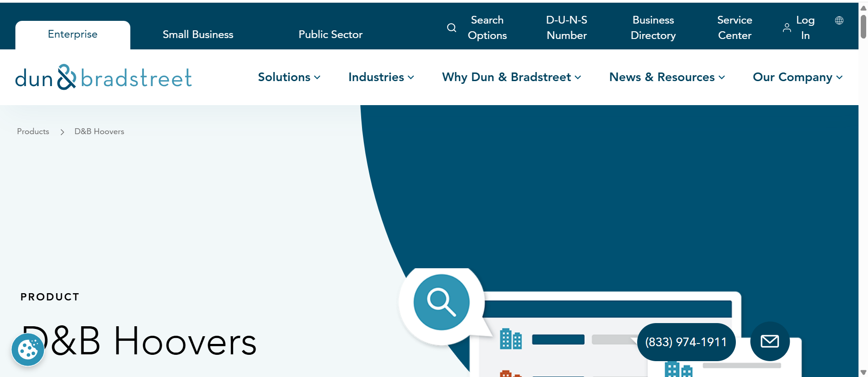Click the Log In link

pos(805,28)
